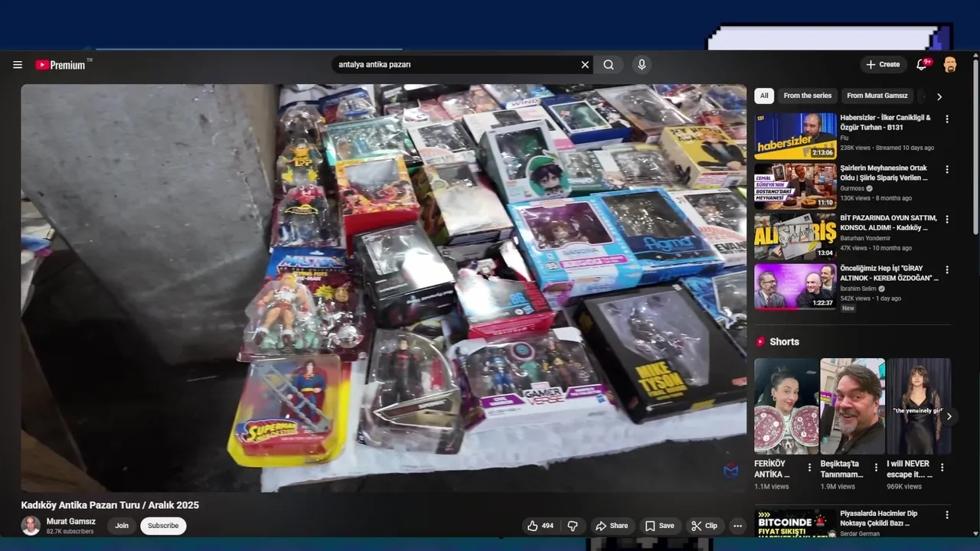Open the hamburger guide menu
Screen dimensions: 980x551
pos(18,65)
